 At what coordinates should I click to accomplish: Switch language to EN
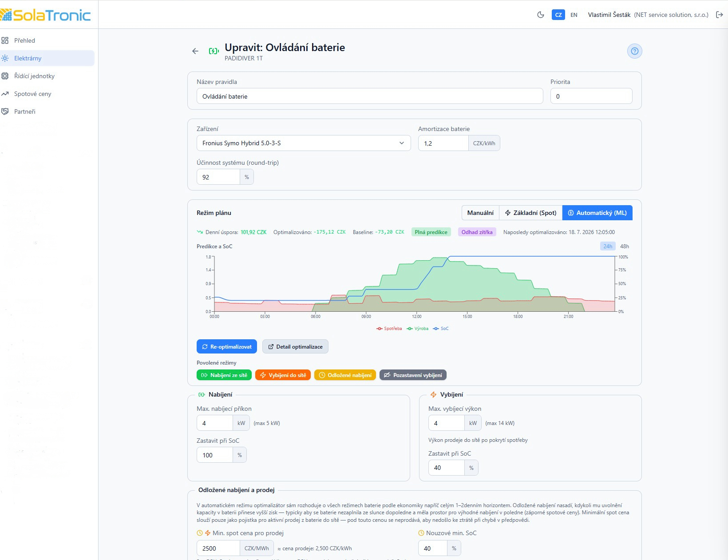click(574, 15)
